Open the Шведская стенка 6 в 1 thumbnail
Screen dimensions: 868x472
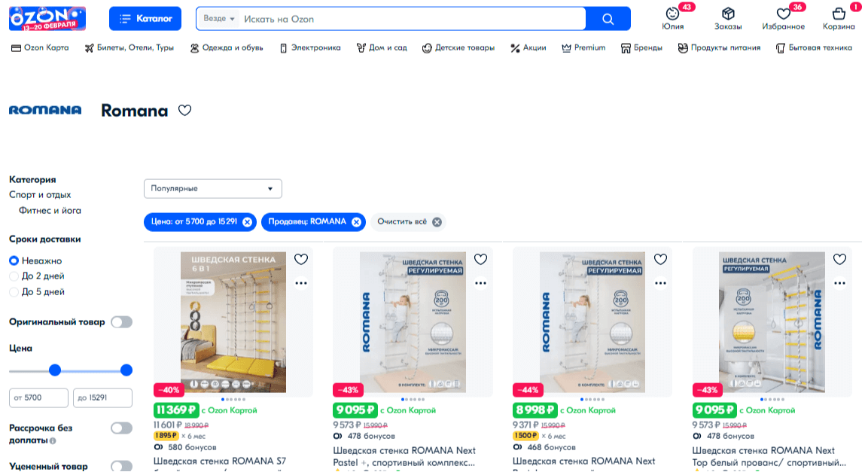pos(233,322)
